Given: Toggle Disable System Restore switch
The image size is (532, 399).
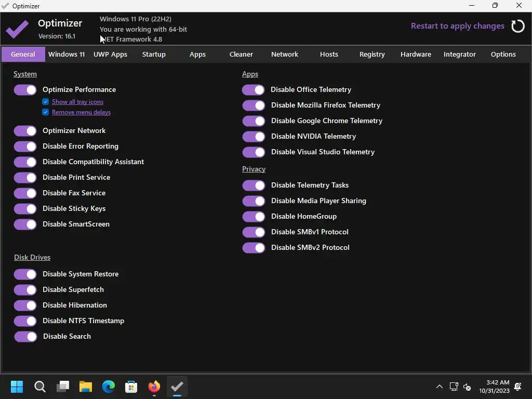Looking at the screenshot, I should tap(25, 274).
